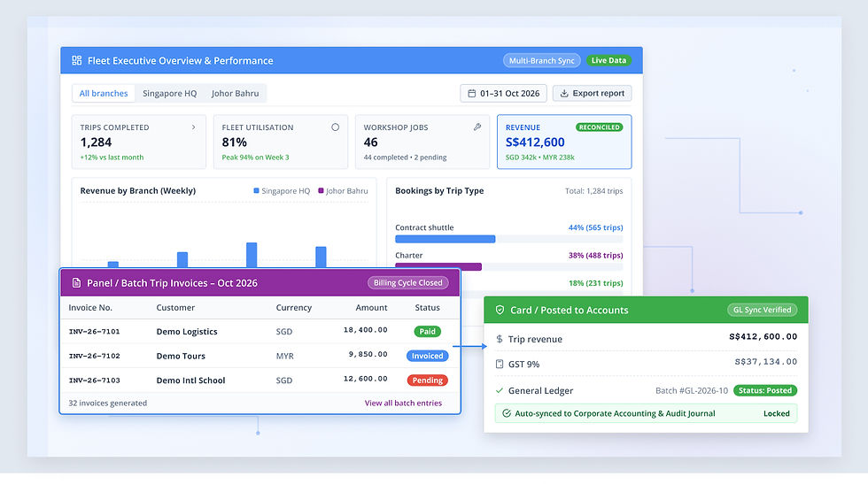Click Johor Bahru purple legend swatch
868x484 pixels.
(321, 191)
